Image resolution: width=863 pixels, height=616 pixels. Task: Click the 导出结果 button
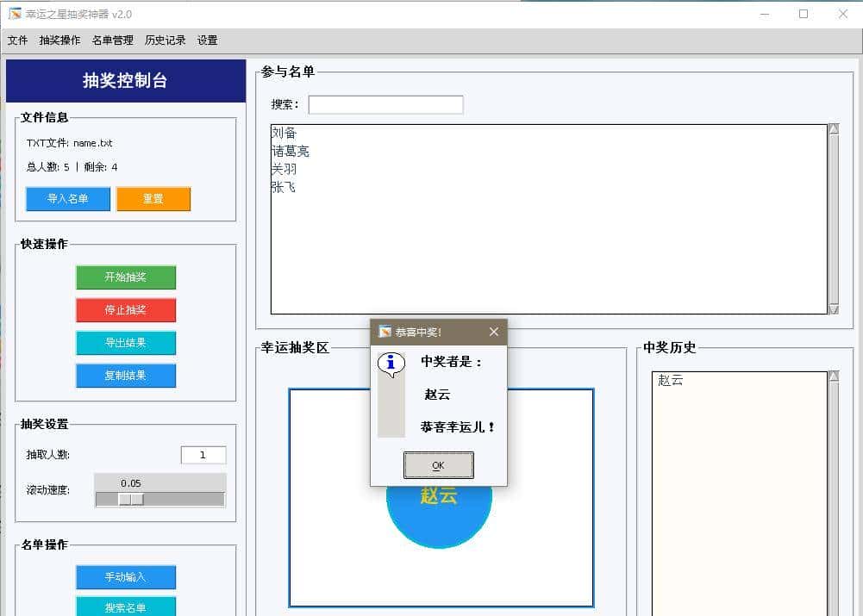click(126, 343)
